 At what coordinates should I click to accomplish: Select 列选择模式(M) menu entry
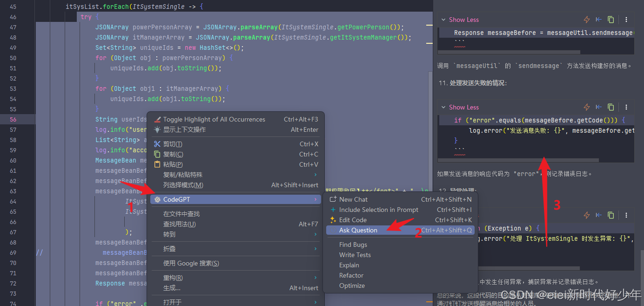[x=235, y=185]
